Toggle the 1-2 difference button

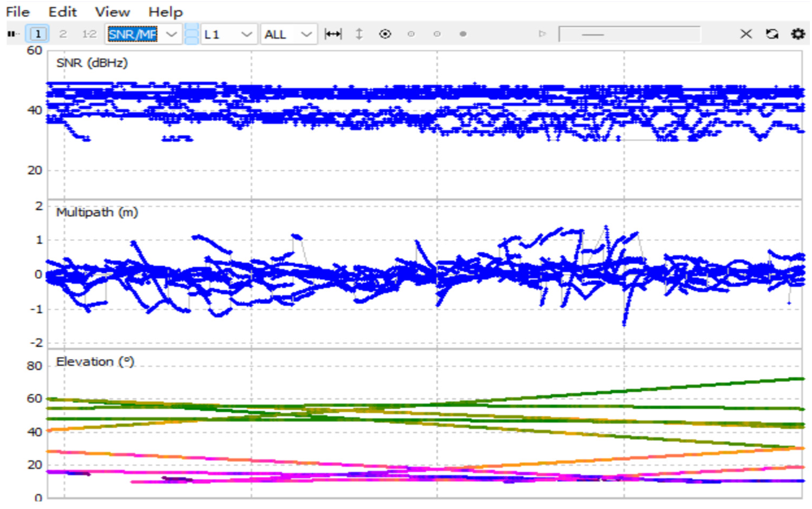click(89, 34)
